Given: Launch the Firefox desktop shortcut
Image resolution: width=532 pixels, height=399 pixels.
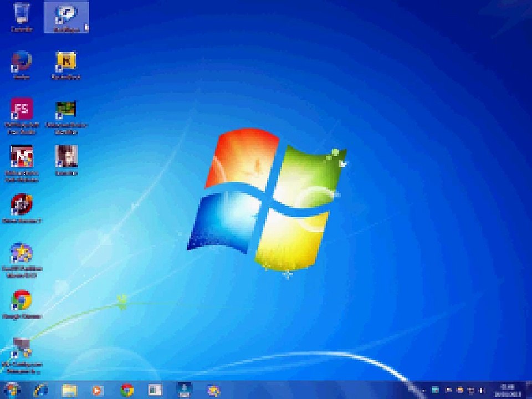Looking at the screenshot, I should [22, 64].
